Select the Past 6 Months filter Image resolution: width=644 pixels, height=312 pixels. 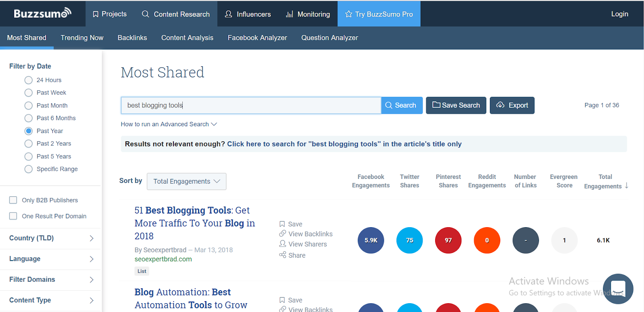(29, 118)
